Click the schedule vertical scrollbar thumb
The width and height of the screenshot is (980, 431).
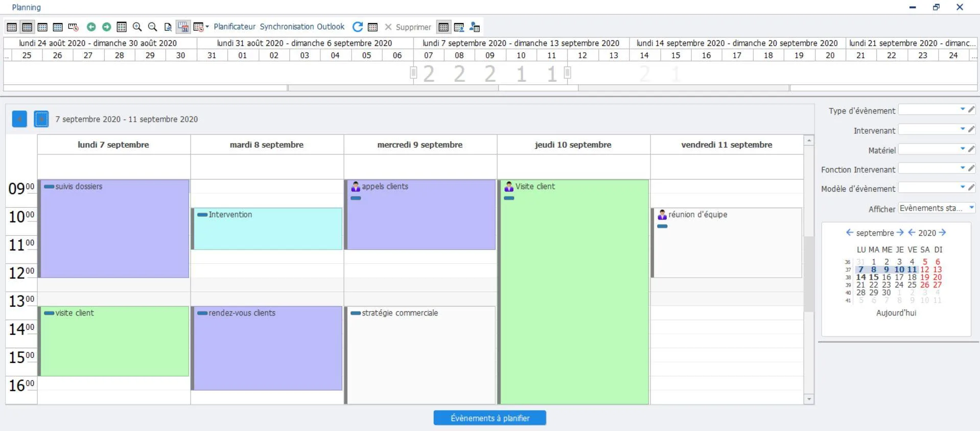809,274
